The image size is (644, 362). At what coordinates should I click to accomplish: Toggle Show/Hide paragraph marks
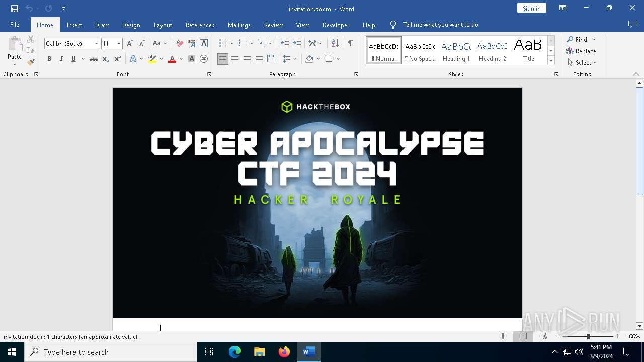coord(350,43)
